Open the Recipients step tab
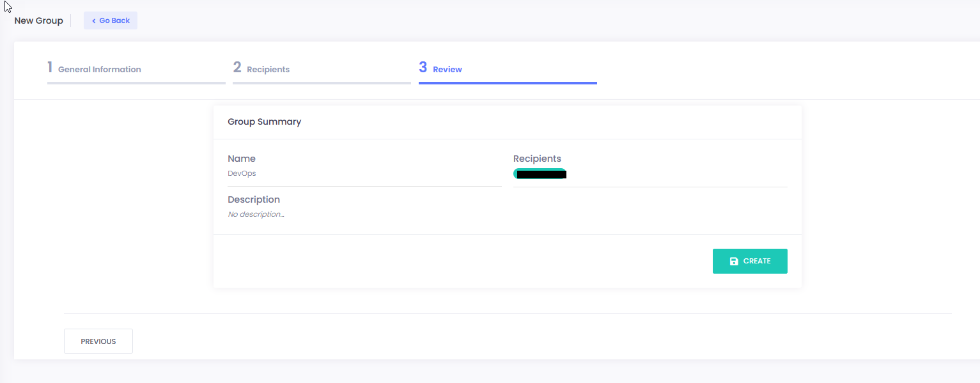Image resolution: width=980 pixels, height=383 pixels. click(x=268, y=69)
